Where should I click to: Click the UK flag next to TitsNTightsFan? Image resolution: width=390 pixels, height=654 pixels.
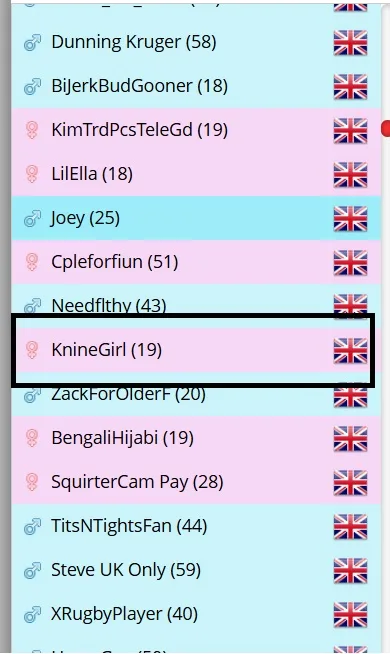[350, 527]
